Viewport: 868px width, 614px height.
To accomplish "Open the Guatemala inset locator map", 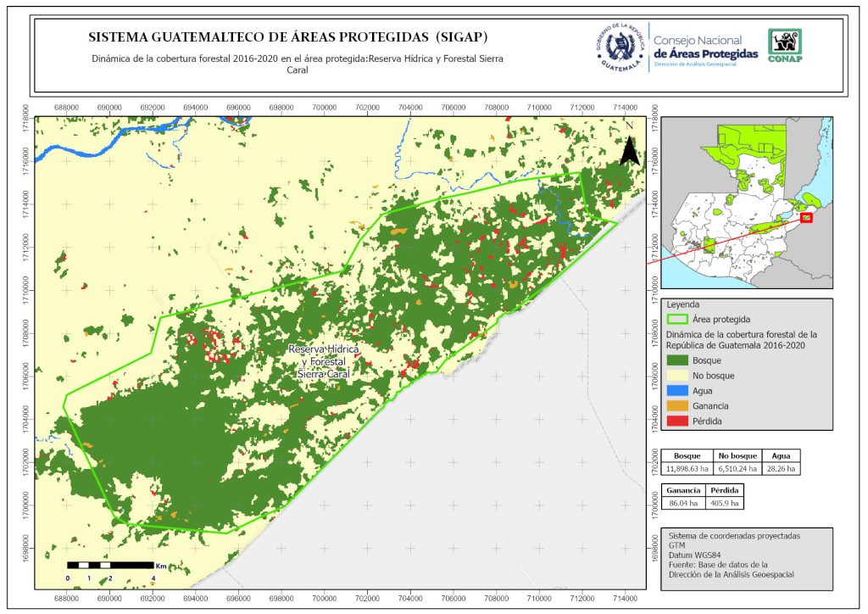I will pos(746,202).
